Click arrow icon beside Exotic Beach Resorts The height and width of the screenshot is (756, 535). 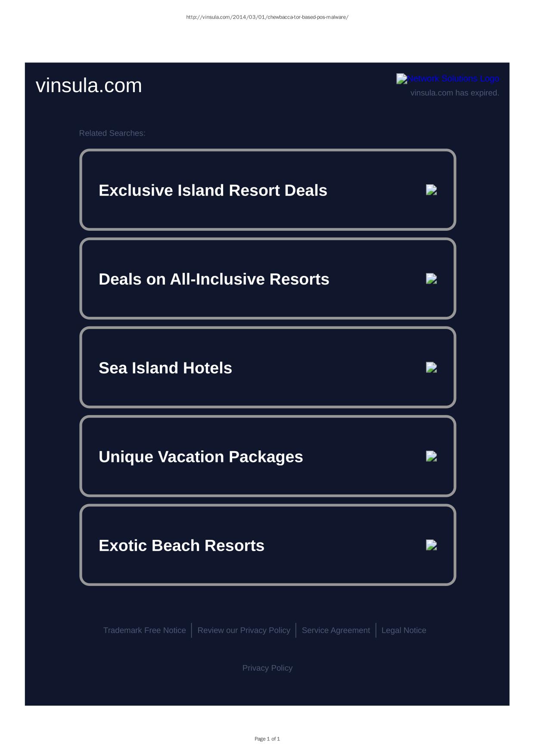(x=431, y=545)
